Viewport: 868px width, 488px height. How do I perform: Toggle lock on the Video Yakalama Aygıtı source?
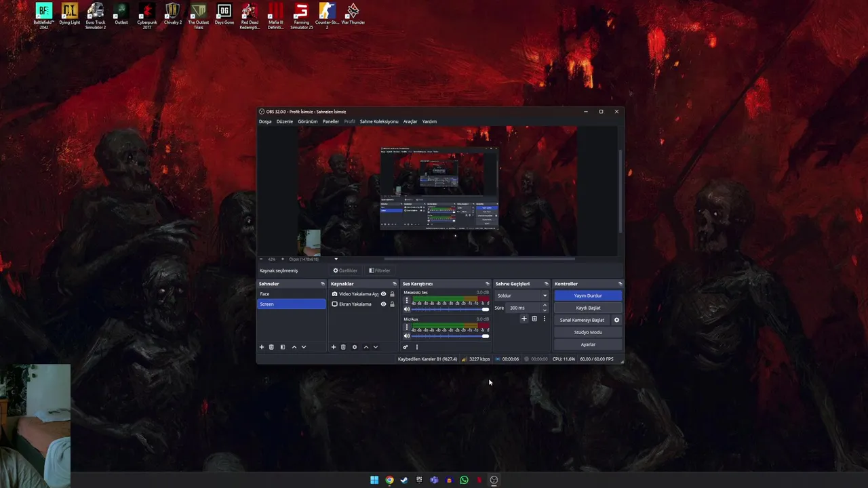click(392, 294)
